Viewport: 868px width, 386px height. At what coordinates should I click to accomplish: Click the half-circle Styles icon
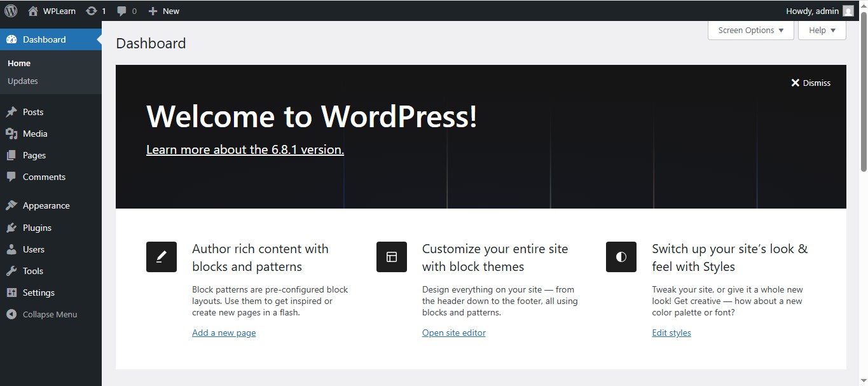(x=621, y=257)
